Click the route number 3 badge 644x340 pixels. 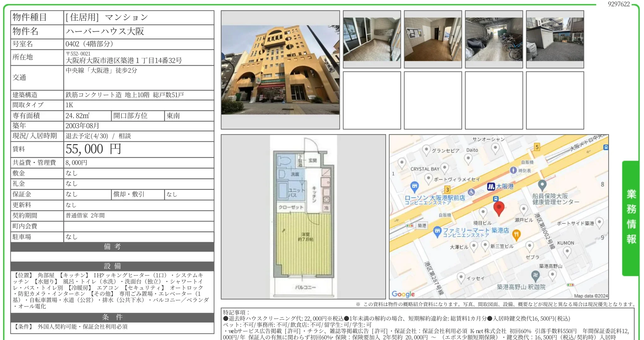(x=448, y=189)
